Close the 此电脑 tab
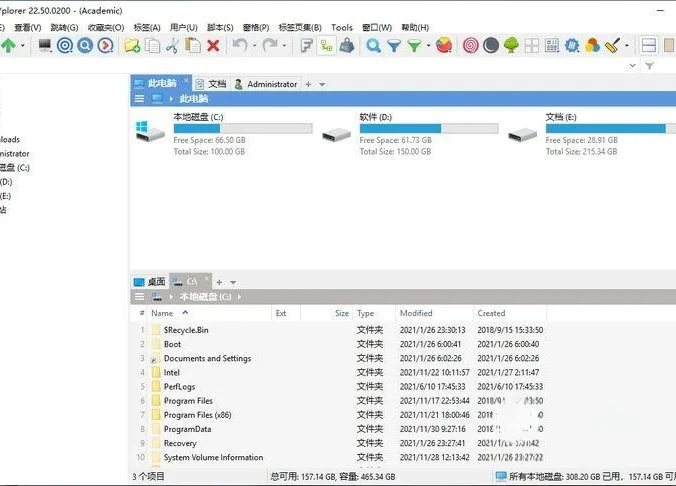The height and width of the screenshot is (486, 676). tap(186, 80)
